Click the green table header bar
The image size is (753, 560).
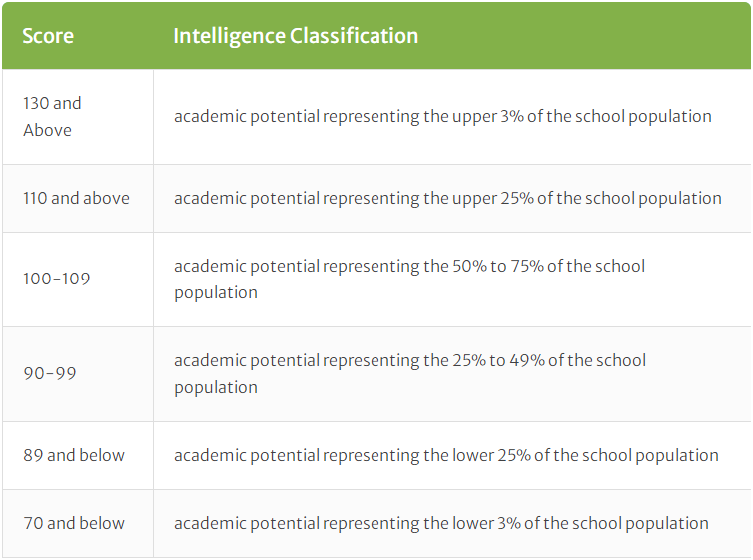[376, 36]
